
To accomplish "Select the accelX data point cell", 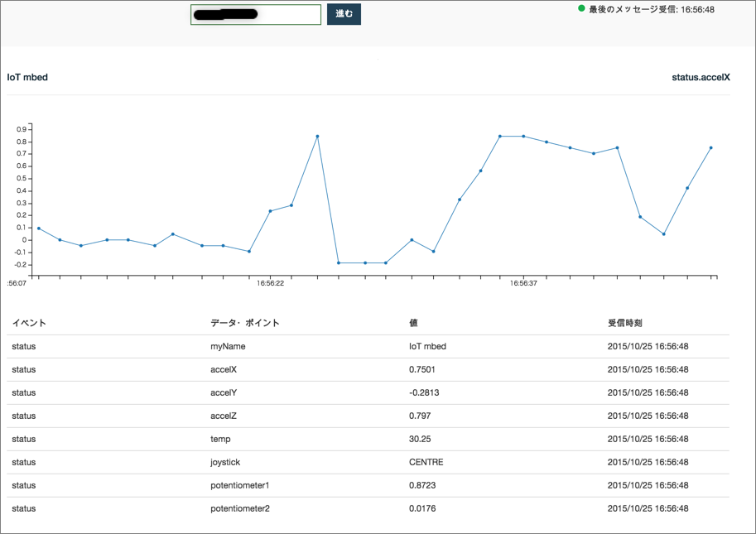I will point(224,369).
